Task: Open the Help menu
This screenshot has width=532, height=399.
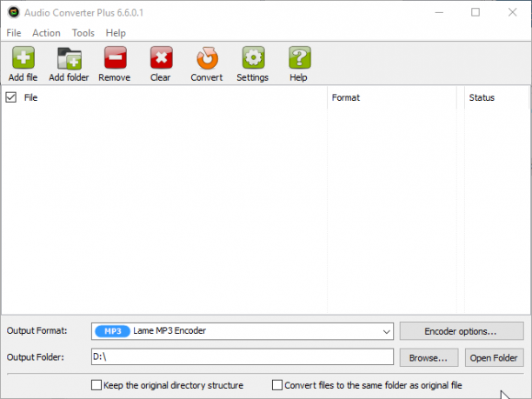Action: pos(116,33)
